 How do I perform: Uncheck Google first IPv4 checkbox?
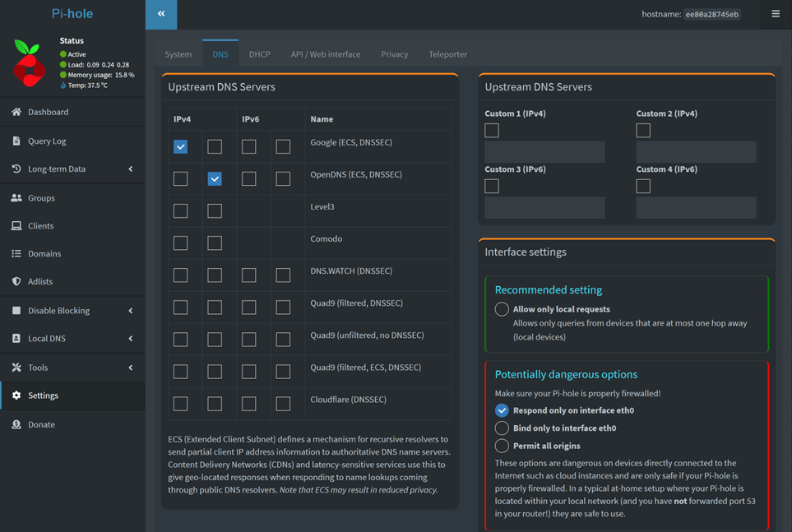181,146
